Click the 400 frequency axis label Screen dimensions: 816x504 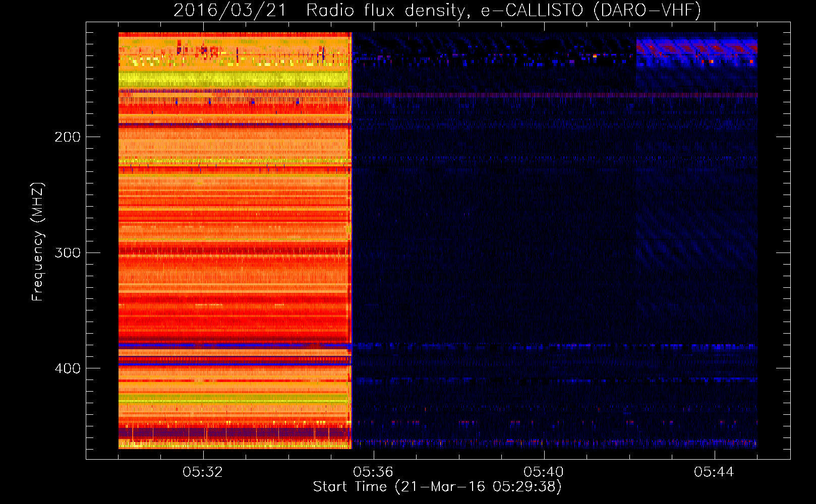[x=68, y=368]
